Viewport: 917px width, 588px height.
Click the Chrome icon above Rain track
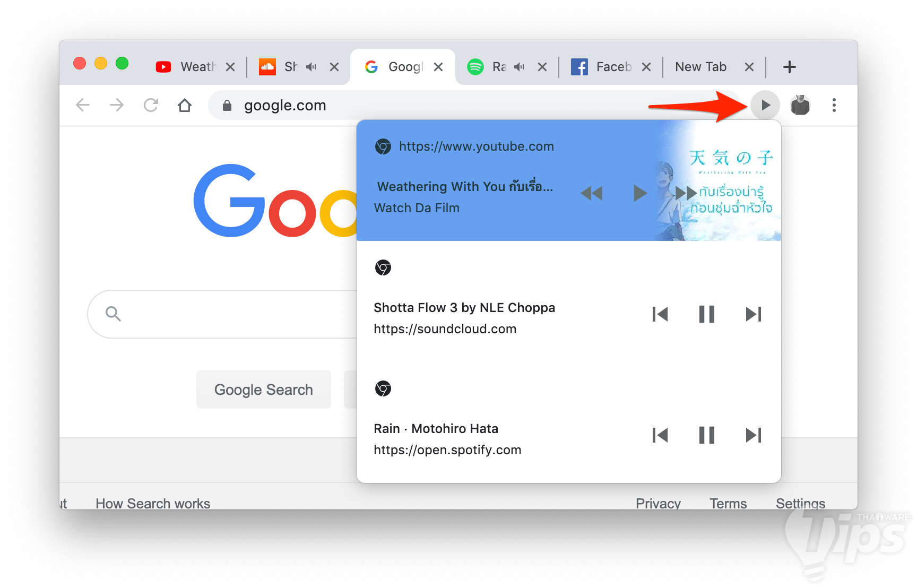(383, 388)
